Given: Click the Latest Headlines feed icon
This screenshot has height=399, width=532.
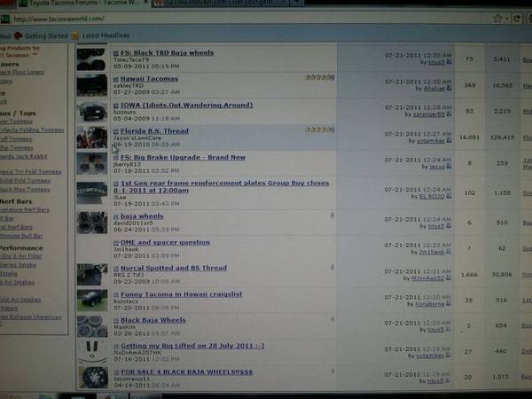Looking at the screenshot, I should pyautogui.click(x=75, y=35).
